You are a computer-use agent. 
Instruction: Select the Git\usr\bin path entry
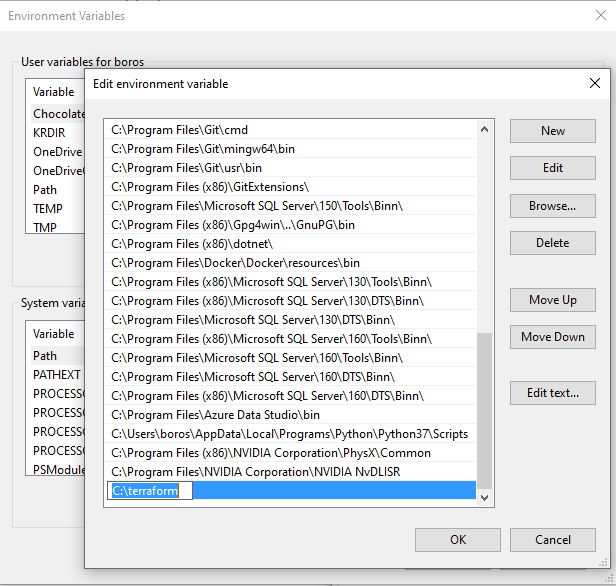tap(290, 168)
